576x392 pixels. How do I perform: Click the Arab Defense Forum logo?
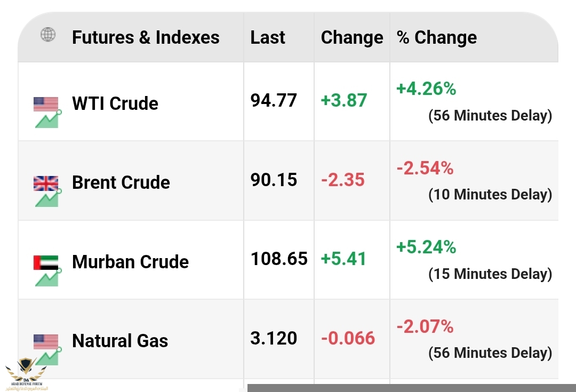tap(27, 374)
